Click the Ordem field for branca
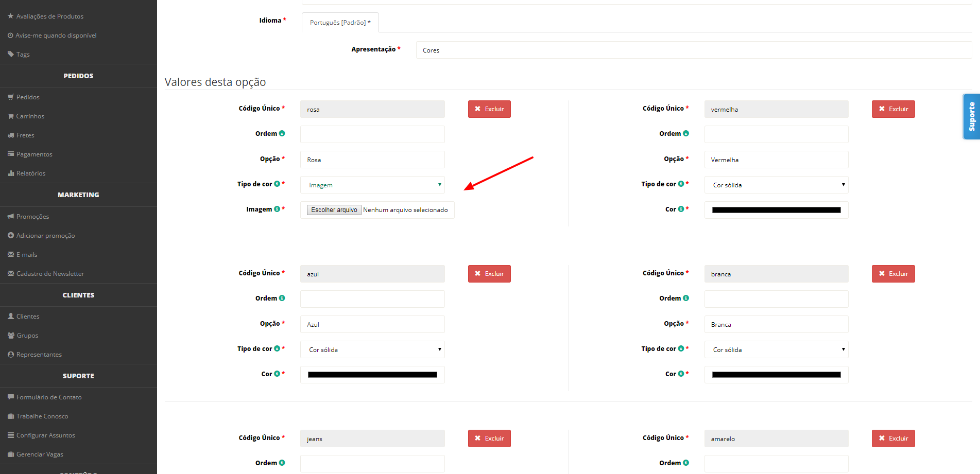This screenshot has height=474, width=980. pos(776,299)
